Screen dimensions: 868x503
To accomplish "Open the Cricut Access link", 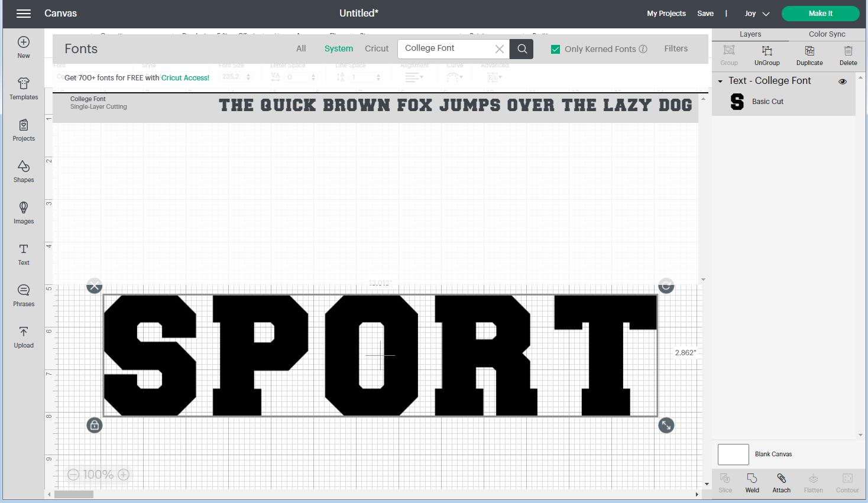I will 185,77.
